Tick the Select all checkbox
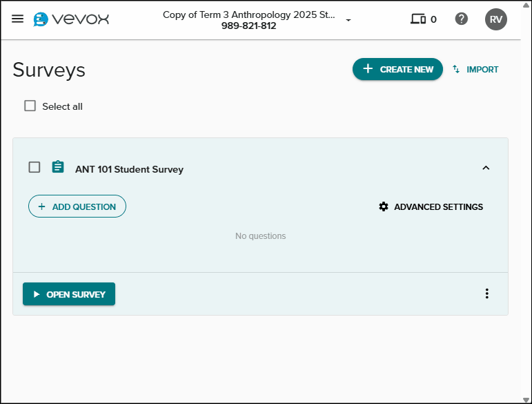Screen dimensions: 532x404 point(30,106)
